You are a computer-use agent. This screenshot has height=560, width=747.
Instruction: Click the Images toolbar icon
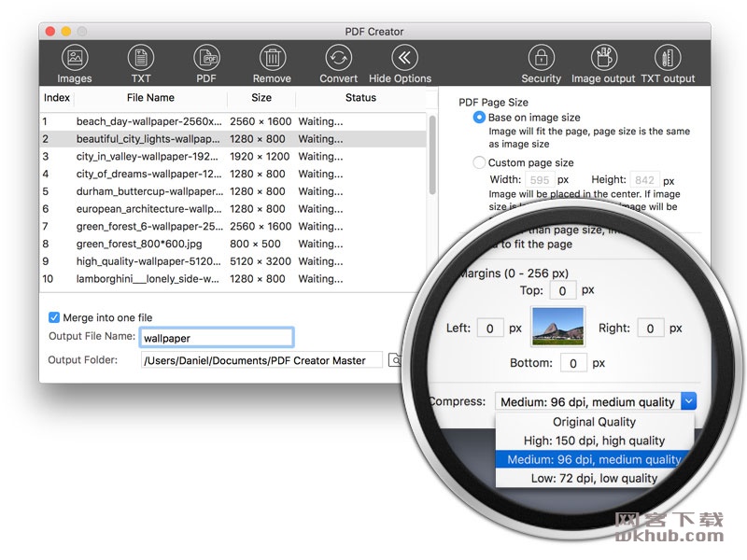[x=75, y=58]
